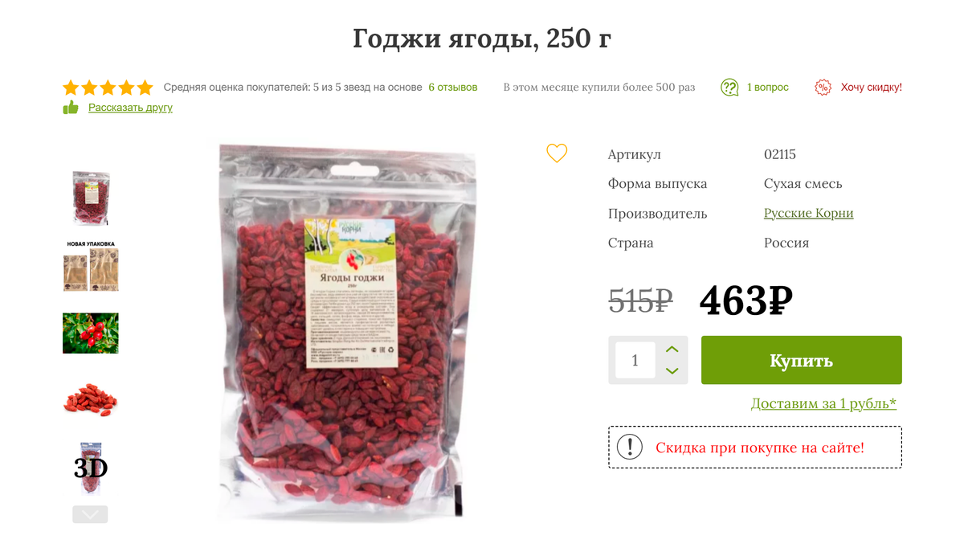Open the 6 отзывов reviews link
Image resolution: width=964 pixels, height=560 pixels.
pyautogui.click(x=452, y=87)
